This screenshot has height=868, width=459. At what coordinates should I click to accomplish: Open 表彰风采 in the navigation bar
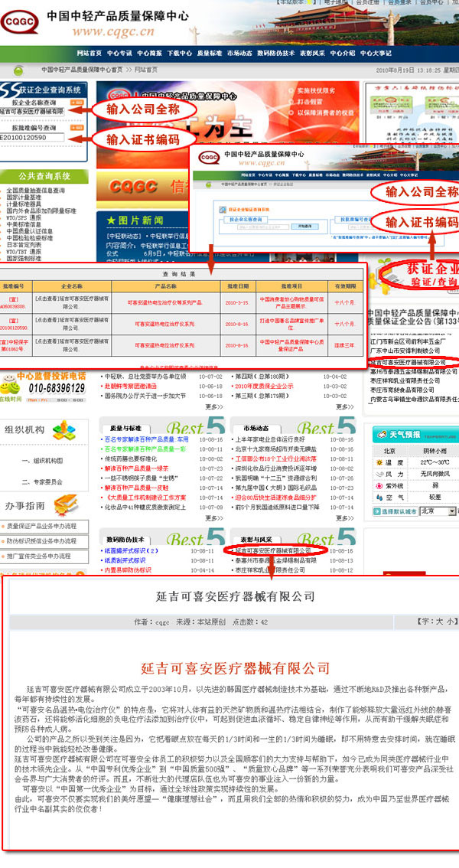click(x=312, y=54)
